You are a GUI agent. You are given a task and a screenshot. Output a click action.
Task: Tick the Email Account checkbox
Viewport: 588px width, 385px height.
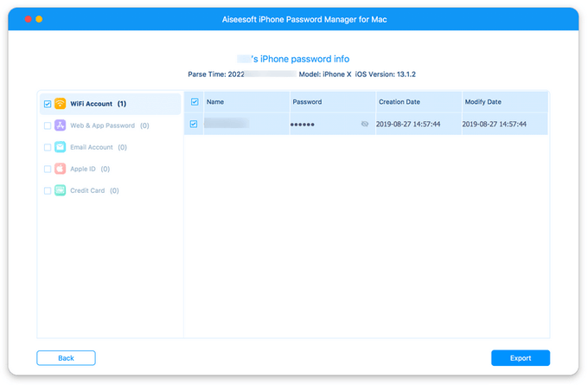click(47, 147)
